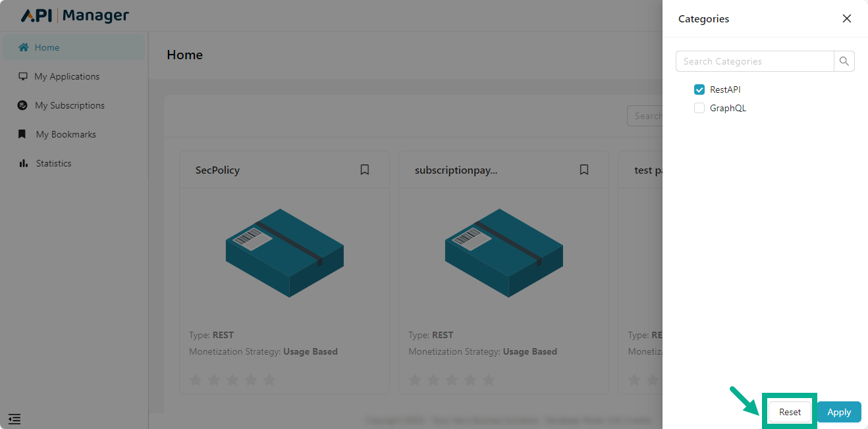Open My Subscriptions from the sidebar
The height and width of the screenshot is (429, 868).
[x=70, y=105]
